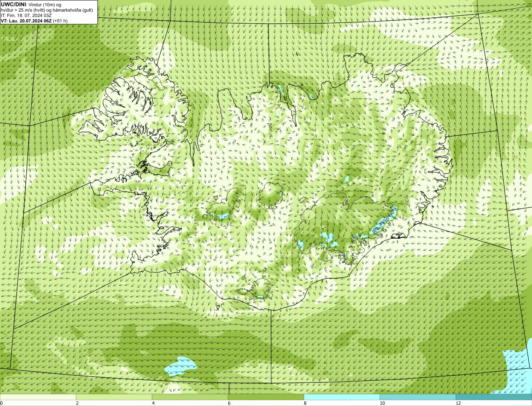Click the "10" colorbar scale label
532x406 pixels.
click(x=382, y=403)
